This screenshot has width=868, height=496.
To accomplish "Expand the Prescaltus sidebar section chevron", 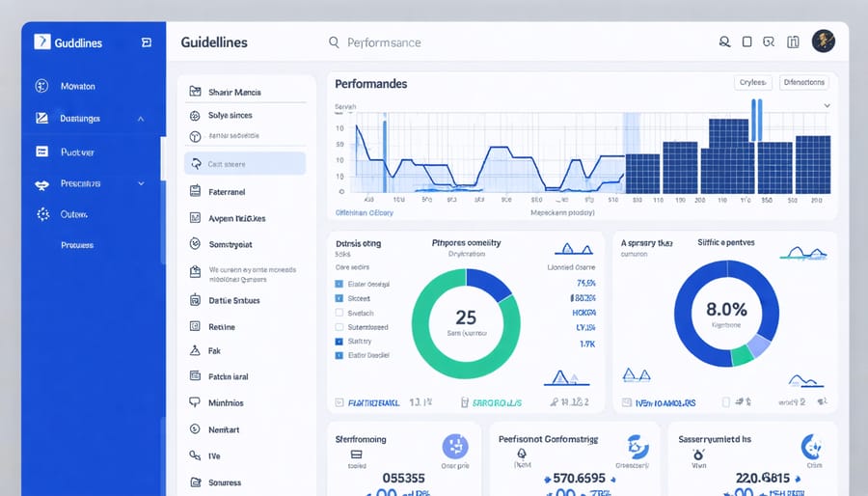I will (141, 183).
